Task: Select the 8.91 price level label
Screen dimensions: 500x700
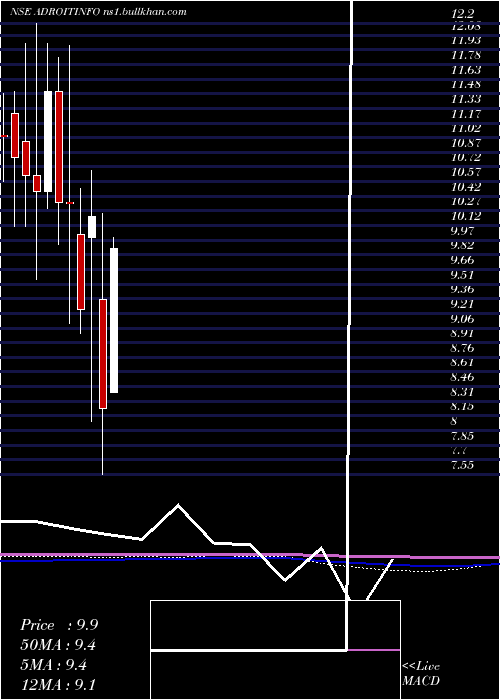Action: click(462, 333)
